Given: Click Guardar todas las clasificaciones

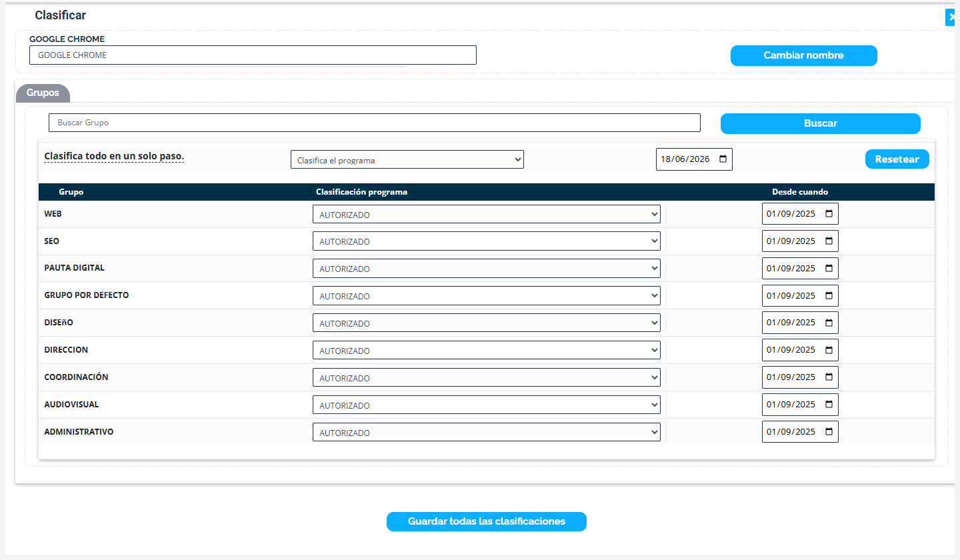Looking at the screenshot, I should tap(487, 521).
